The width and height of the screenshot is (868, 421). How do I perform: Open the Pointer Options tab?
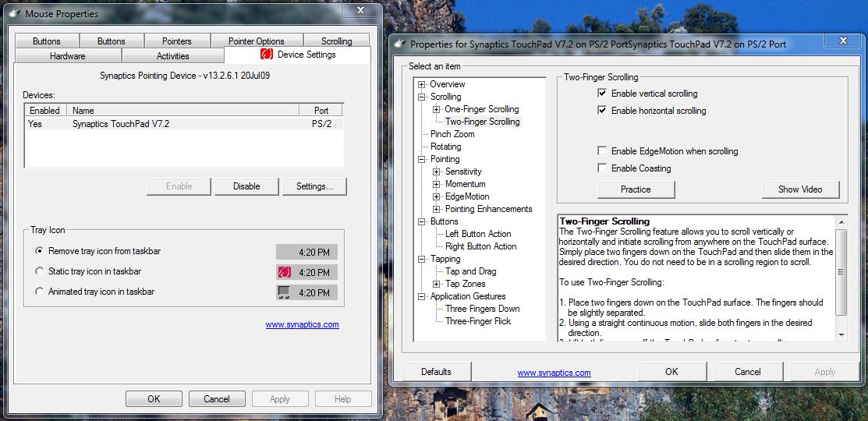[x=257, y=41]
